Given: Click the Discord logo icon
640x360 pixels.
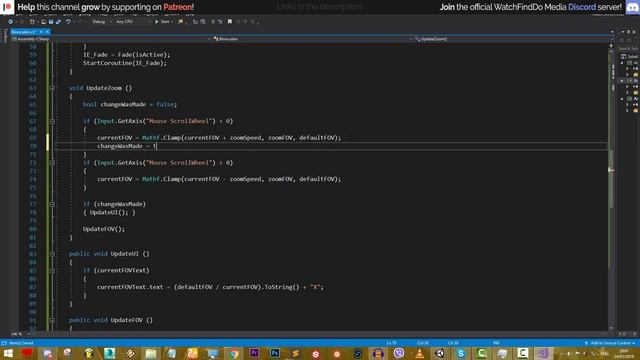Looking at the screenshot, I should click(632, 7).
